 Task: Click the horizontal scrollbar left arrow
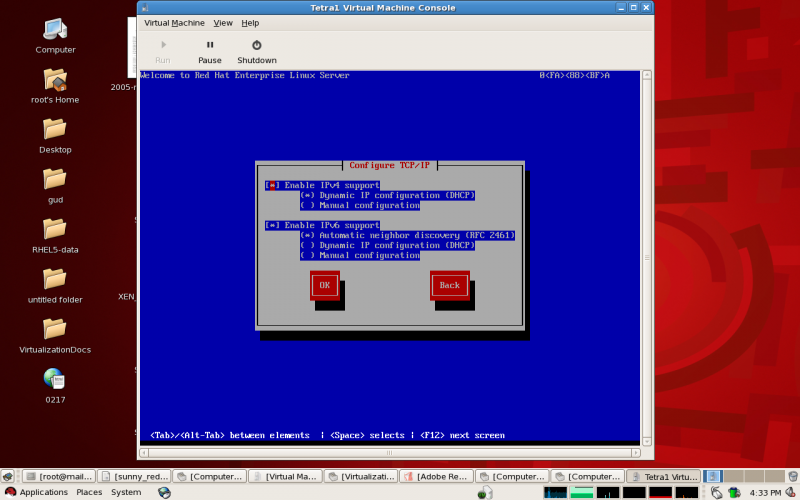point(144,453)
